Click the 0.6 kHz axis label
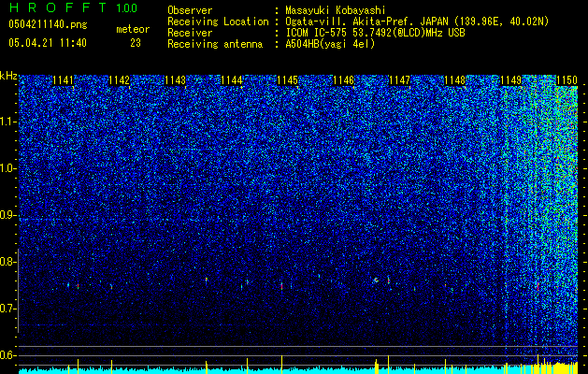The height and width of the screenshot is (374, 588). [x=7, y=355]
